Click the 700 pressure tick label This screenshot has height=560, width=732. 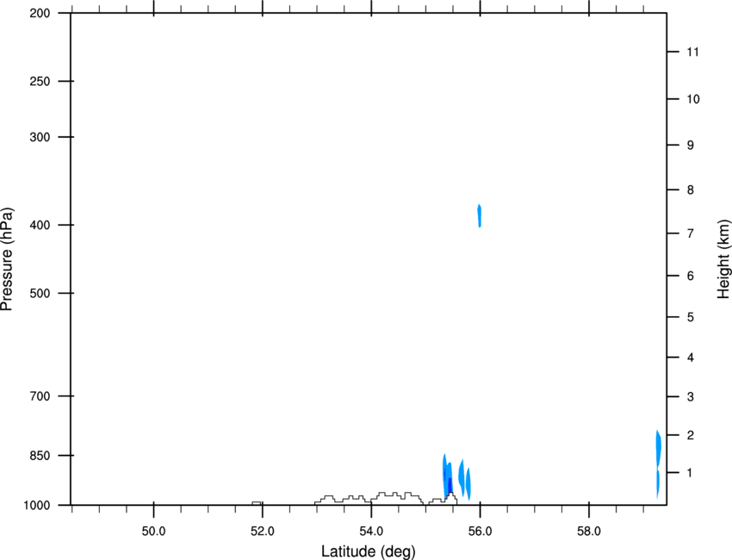coord(40,396)
